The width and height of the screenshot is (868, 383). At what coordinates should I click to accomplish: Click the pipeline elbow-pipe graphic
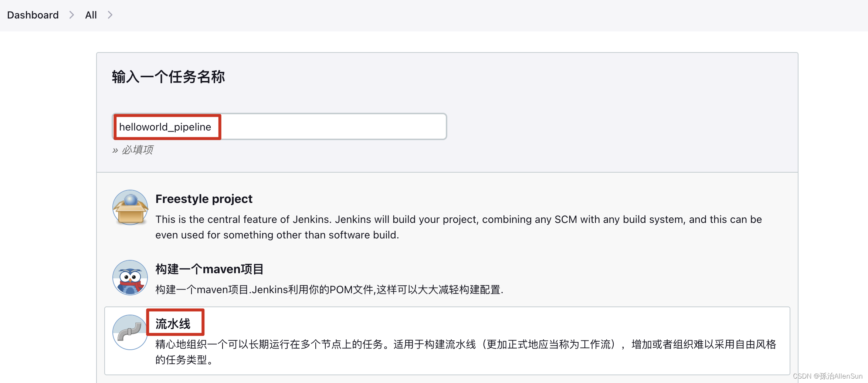click(x=130, y=333)
